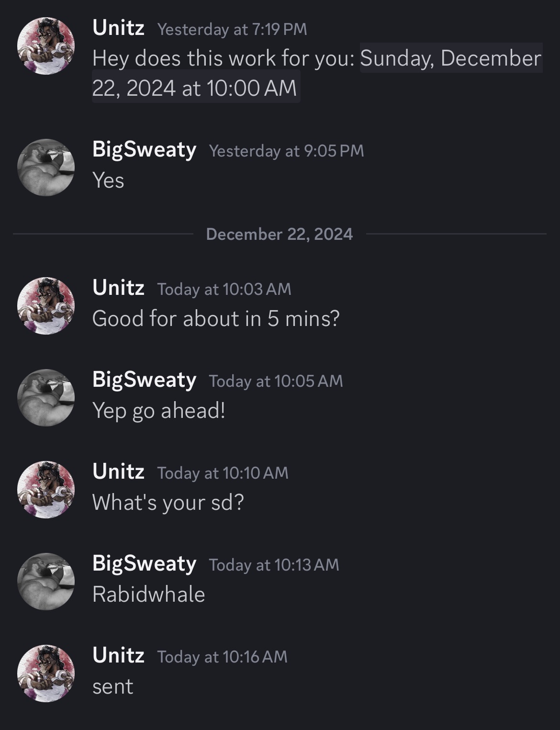Click Unitz's avatar next to "What's your sd?"
Image resolution: width=560 pixels, height=730 pixels.
pyautogui.click(x=46, y=489)
